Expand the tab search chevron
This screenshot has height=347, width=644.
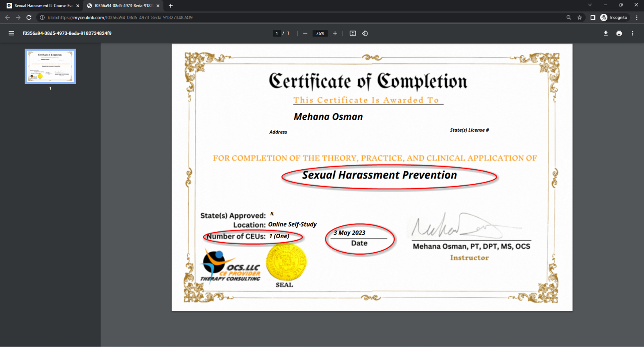pos(590,5)
